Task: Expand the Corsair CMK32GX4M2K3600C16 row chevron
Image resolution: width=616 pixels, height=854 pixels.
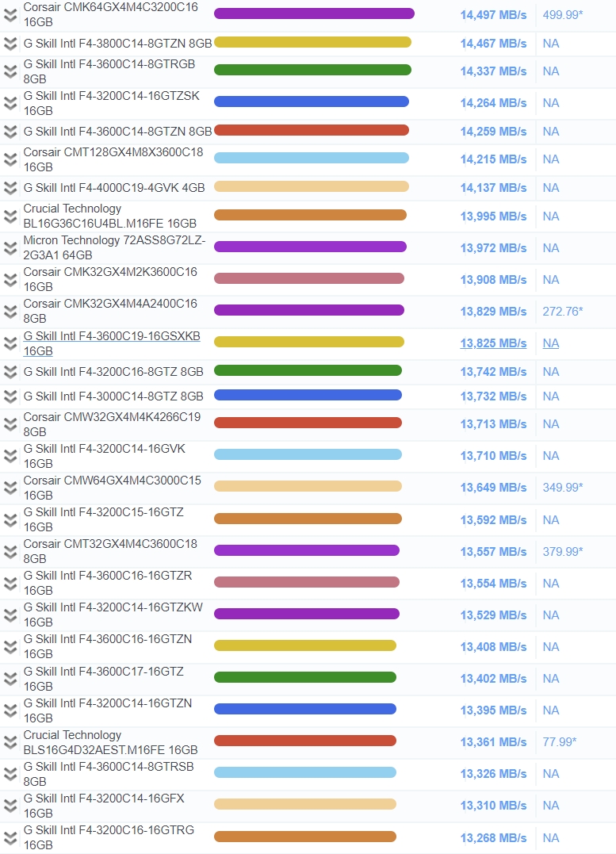Action: 10,279
